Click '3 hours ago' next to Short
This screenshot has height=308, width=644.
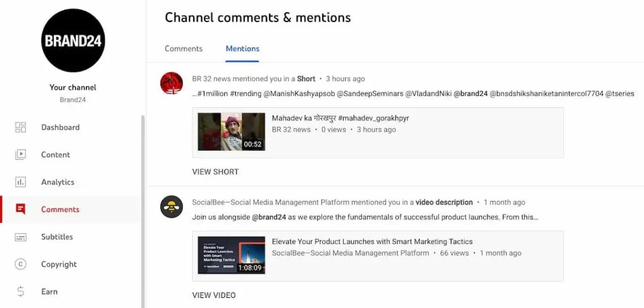click(x=345, y=79)
